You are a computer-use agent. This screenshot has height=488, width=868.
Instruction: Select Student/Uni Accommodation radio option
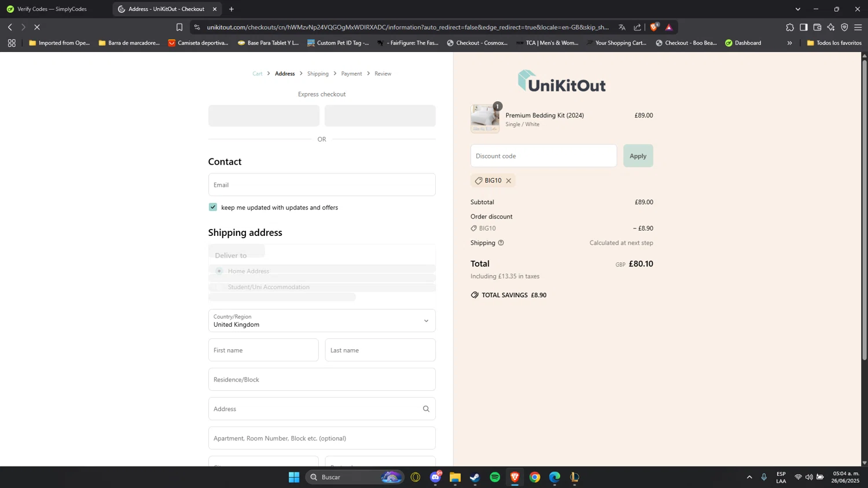pyautogui.click(x=219, y=287)
